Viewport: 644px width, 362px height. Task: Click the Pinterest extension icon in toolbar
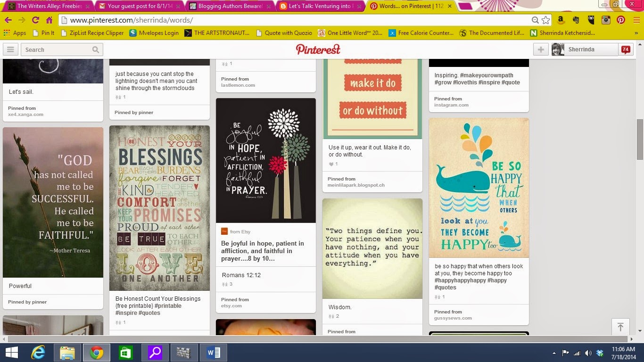click(621, 20)
